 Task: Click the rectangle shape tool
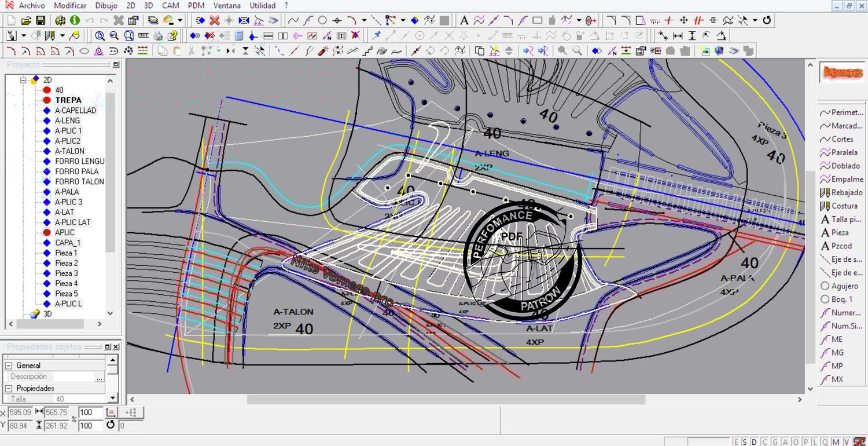pos(537,20)
